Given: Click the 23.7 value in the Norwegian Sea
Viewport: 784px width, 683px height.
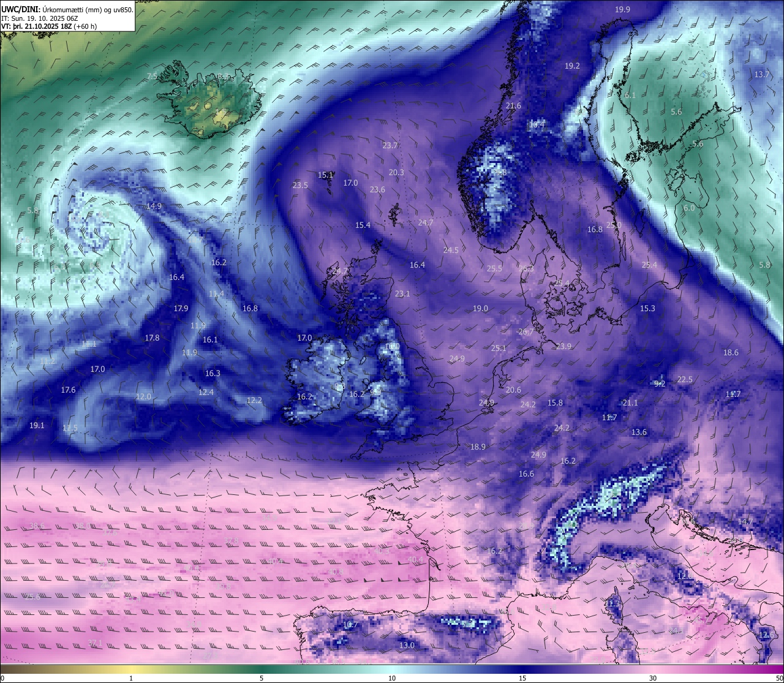Looking at the screenshot, I should tap(390, 145).
